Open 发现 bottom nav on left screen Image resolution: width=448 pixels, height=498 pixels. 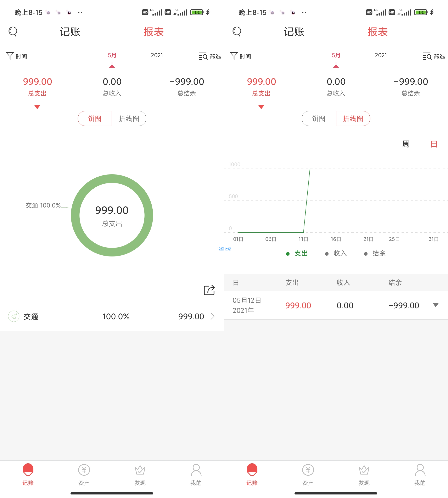tap(140, 474)
